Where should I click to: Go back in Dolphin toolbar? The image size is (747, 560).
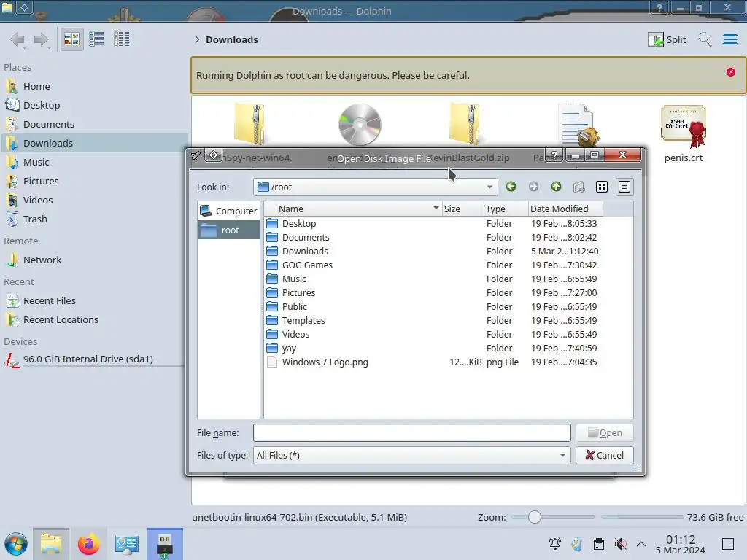(x=18, y=39)
